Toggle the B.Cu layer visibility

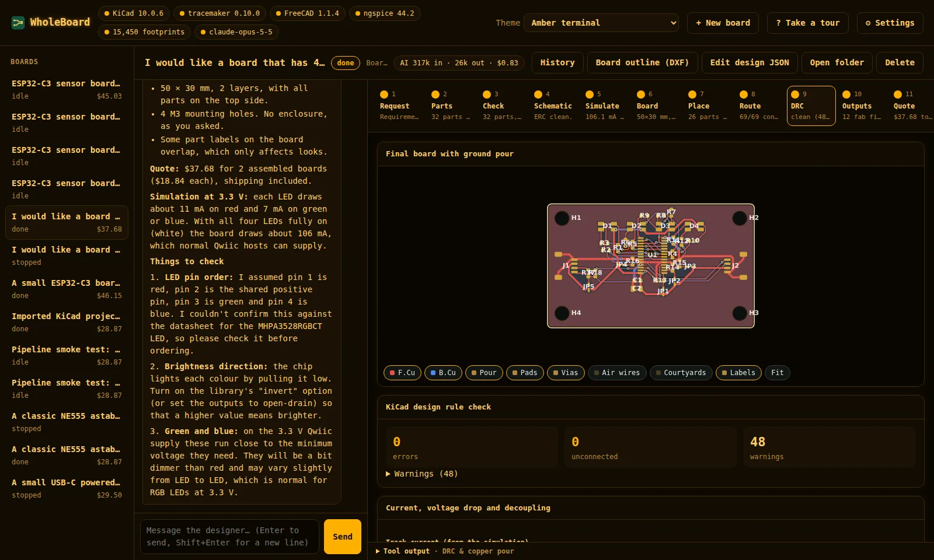pyautogui.click(x=443, y=373)
